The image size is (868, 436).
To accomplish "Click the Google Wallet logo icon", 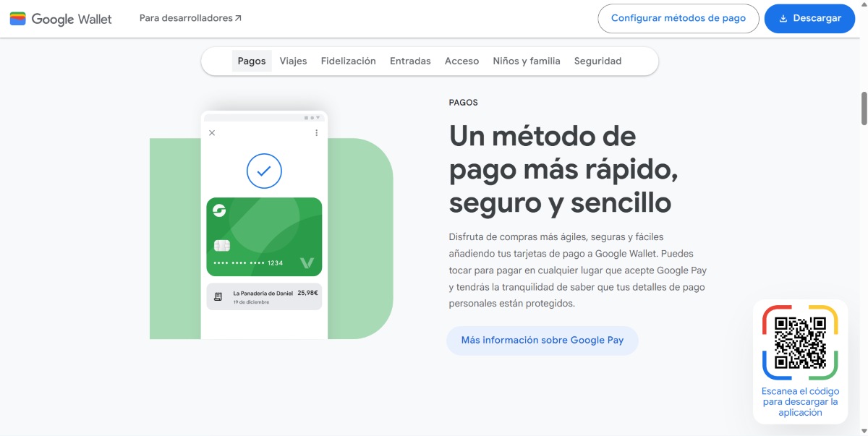I will tap(17, 19).
